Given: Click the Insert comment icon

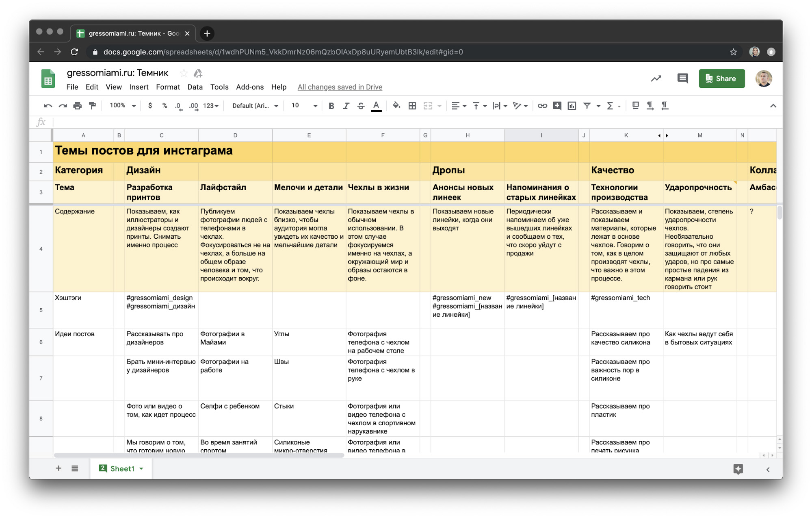Looking at the screenshot, I should tap(557, 106).
